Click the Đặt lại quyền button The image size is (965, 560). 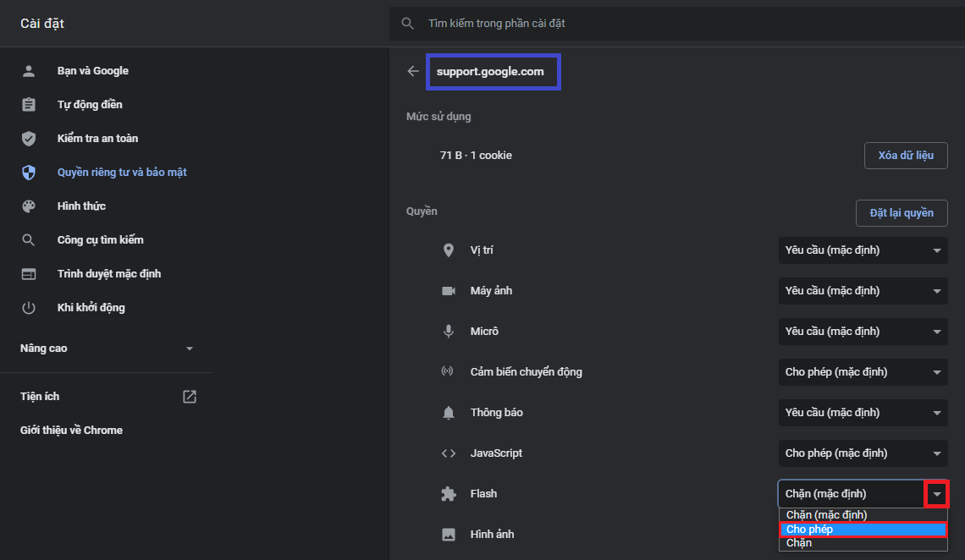tap(902, 213)
